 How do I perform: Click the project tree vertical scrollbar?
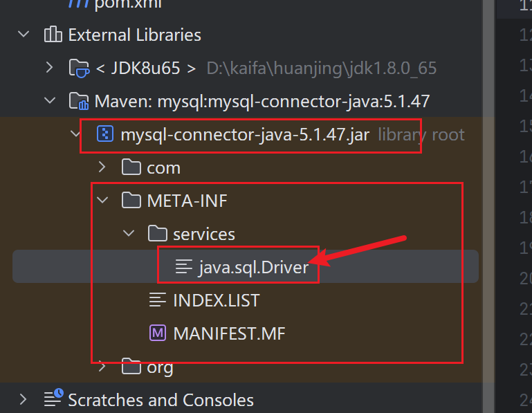click(x=488, y=206)
